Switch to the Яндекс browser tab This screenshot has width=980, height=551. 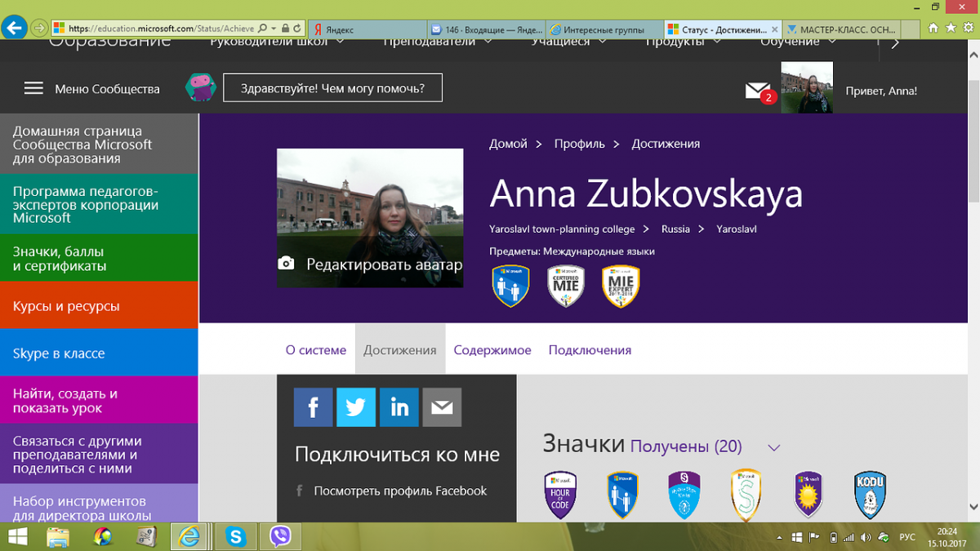point(367,29)
